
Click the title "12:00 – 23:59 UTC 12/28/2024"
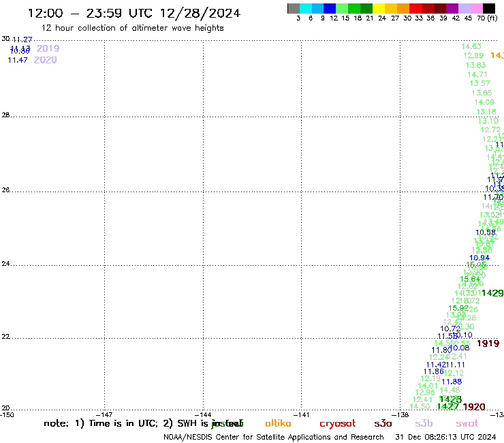coord(134,13)
